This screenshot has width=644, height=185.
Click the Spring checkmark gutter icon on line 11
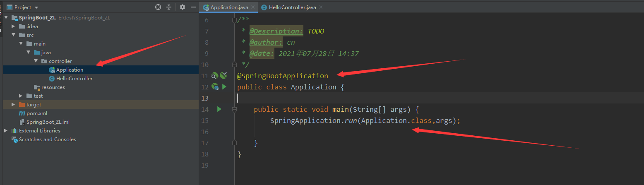coord(223,76)
